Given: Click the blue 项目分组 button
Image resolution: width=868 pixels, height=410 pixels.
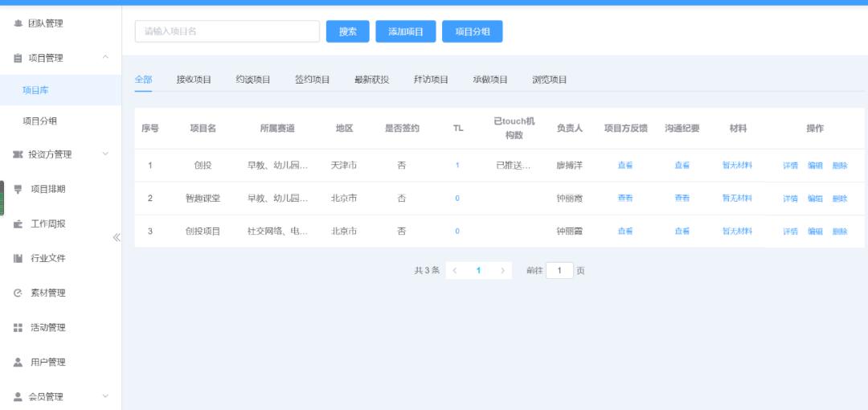Looking at the screenshot, I should coord(473,31).
